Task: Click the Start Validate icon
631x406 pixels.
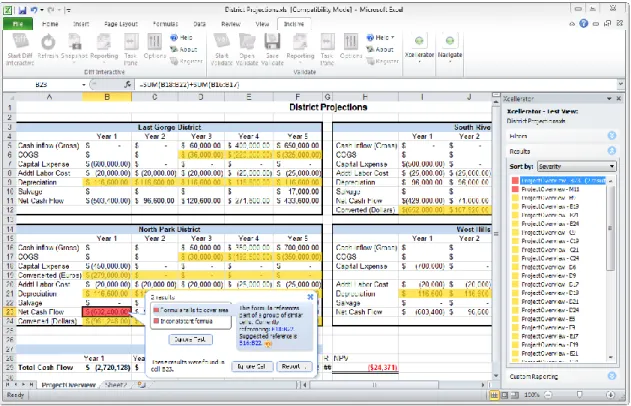Action: pos(222,42)
